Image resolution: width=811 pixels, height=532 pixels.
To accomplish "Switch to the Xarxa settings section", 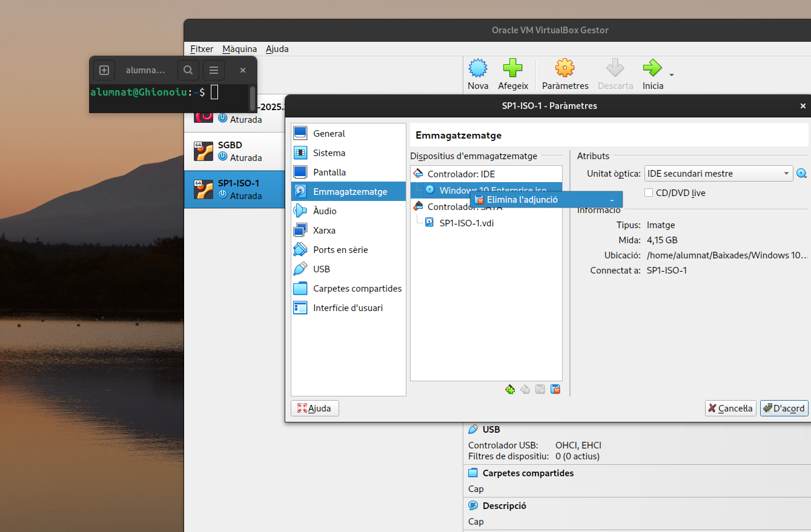I will tap(324, 231).
